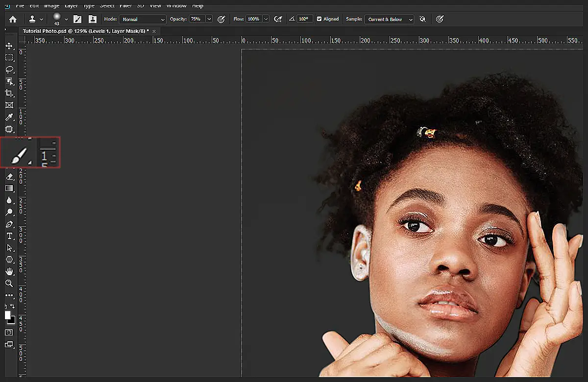Toggle ignore adjustment layers when cloning
588x382 pixels.
[422, 19]
